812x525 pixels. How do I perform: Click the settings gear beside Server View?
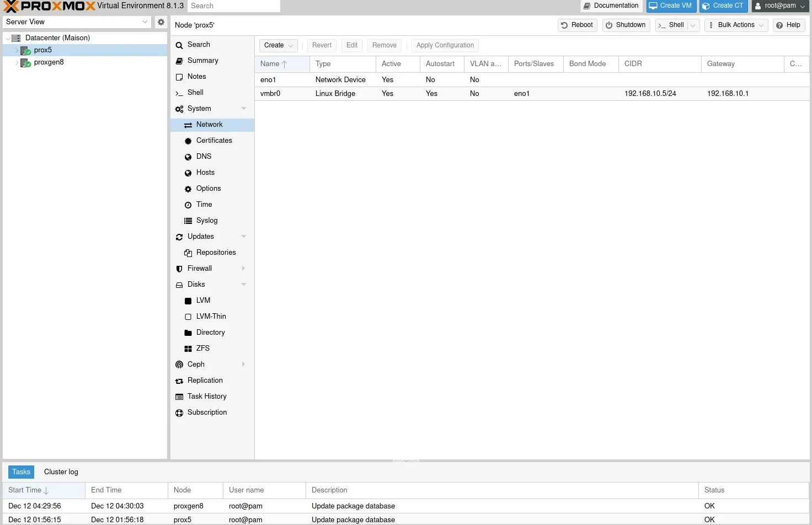click(x=161, y=22)
